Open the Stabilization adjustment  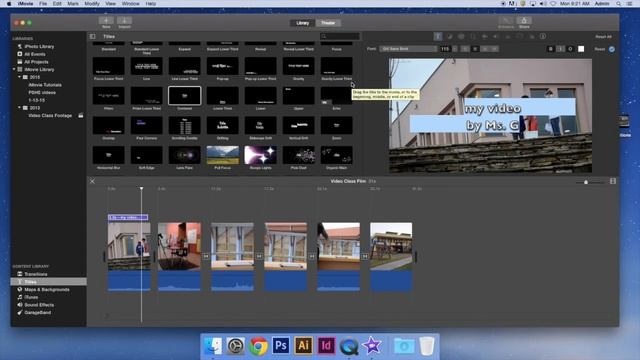tap(484, 36)
